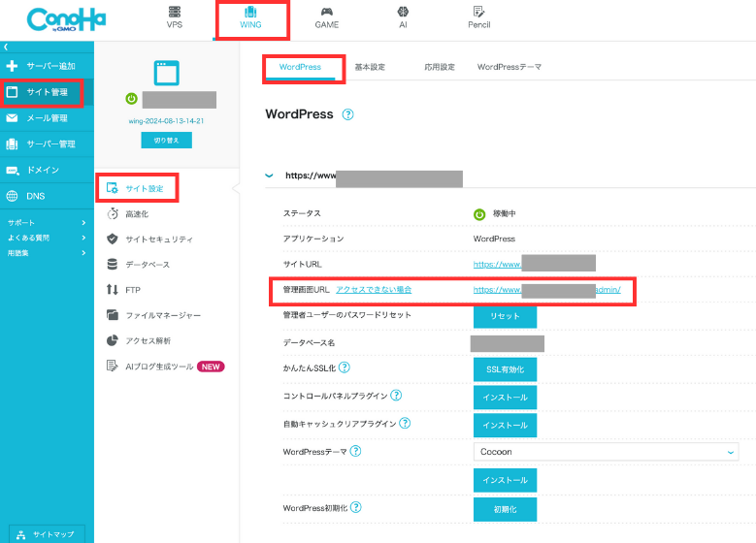This screenshot has height=543, width=756.
Task: Click the 稼働中 status icon
Action: point(479,214)
